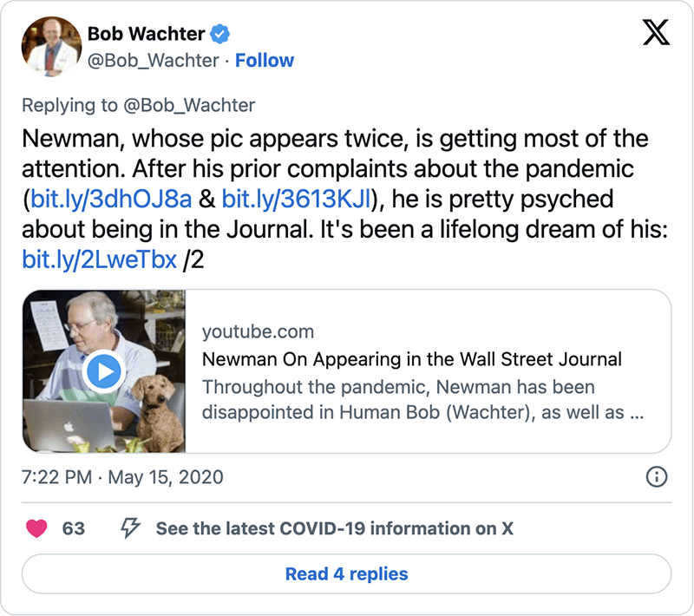The width and height of the screenshot is (694, 616).
Task: Click the lightning bolt COVID information icon
Action: tap(130, 528)
